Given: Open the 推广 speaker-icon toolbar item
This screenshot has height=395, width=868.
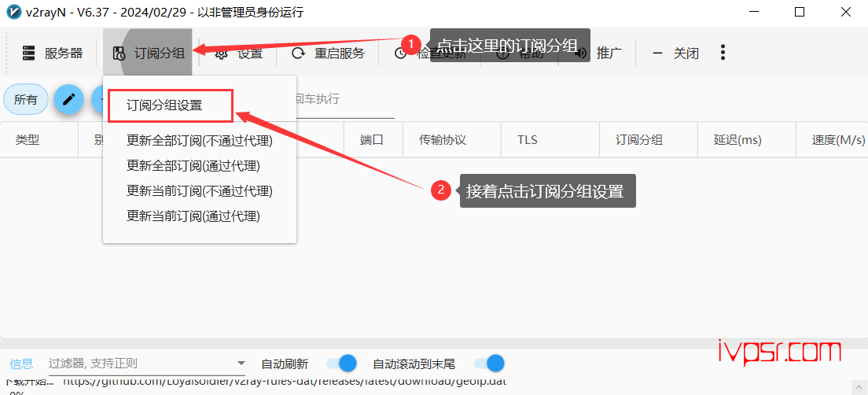Looking at the screenshot, I should coord(598,54).
